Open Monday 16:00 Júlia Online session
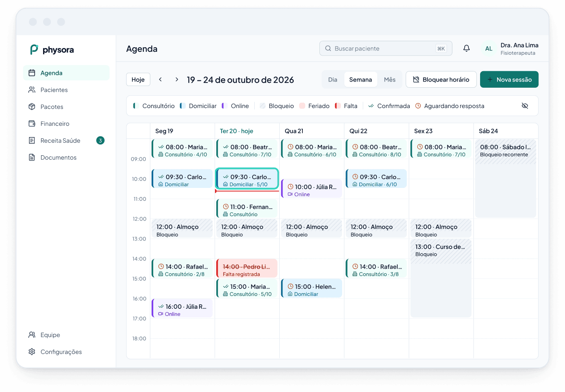 click(182, 308)
